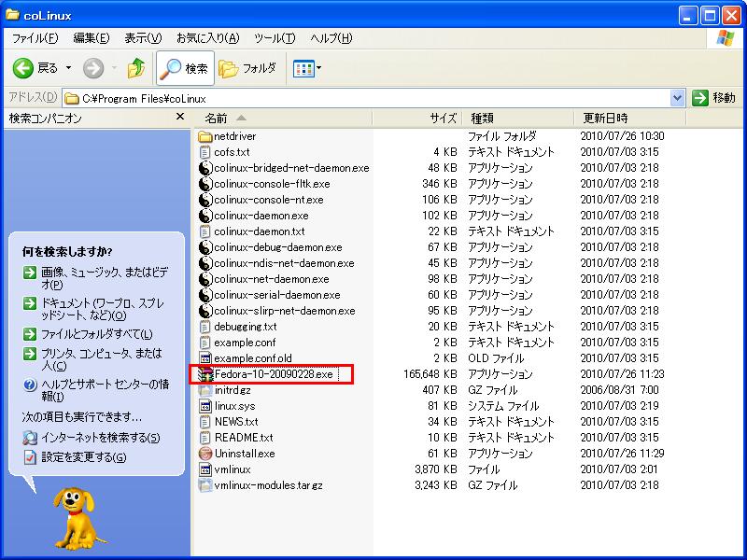Open the 表示(V) menu
The width and height of the screenshot is (747, 560).
pyautogui.click(x=143, y=38)
